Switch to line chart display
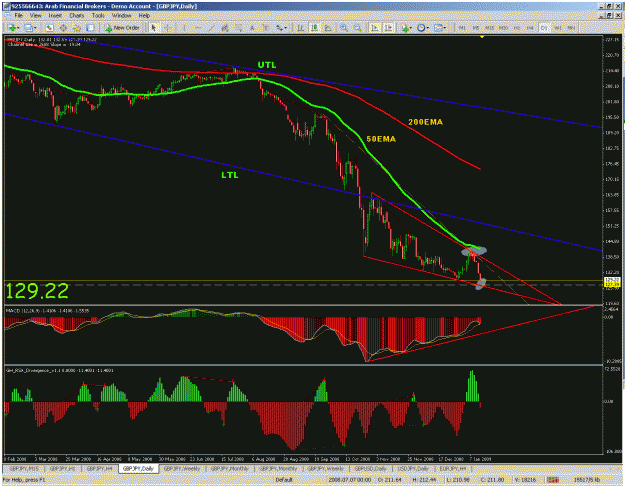 (x=328, y=28)
